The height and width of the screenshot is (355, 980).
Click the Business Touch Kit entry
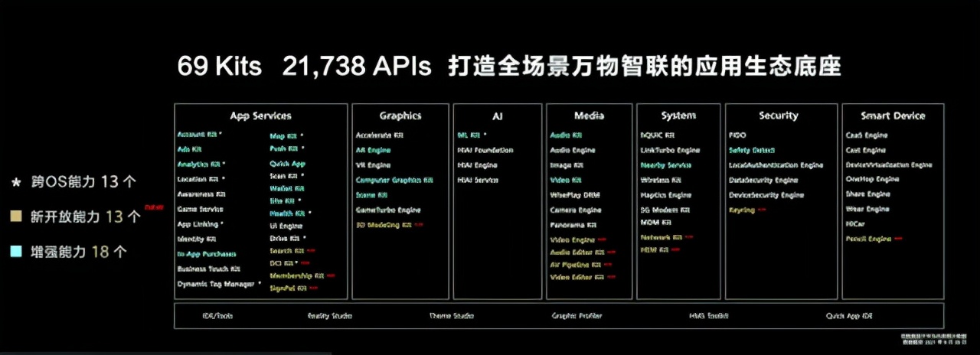209,269
